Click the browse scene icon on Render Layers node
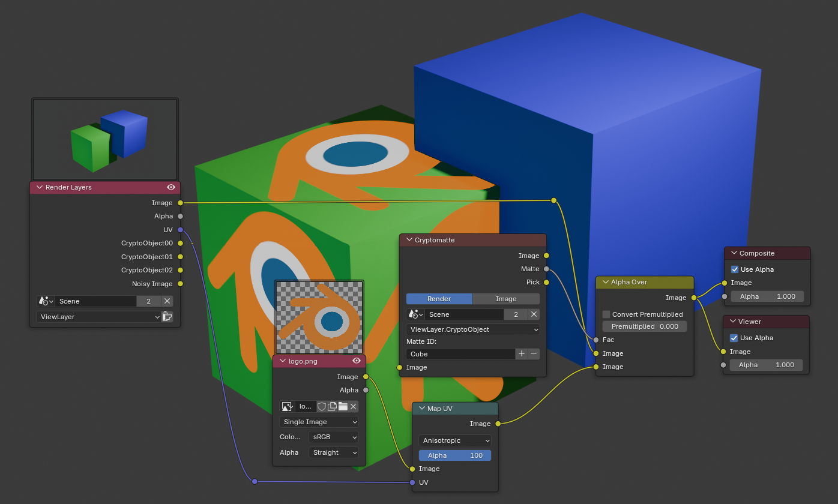Screen dimensions: 838x504 (x=46, y=301)
